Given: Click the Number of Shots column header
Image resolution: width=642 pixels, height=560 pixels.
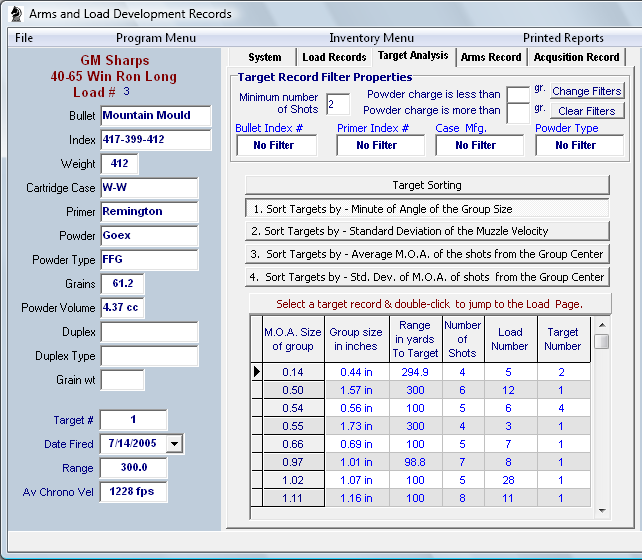Looking at the screenshot, I should point(463,339).
